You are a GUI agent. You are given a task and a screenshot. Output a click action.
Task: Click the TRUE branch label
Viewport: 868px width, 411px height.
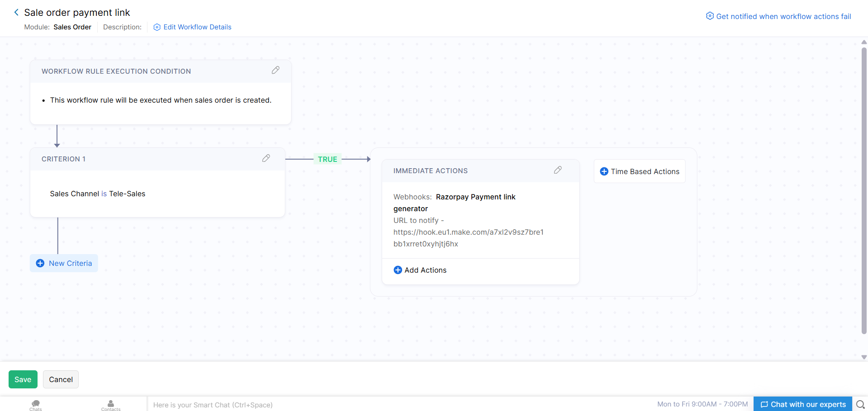pyautogui.click(x=327, y=159)
